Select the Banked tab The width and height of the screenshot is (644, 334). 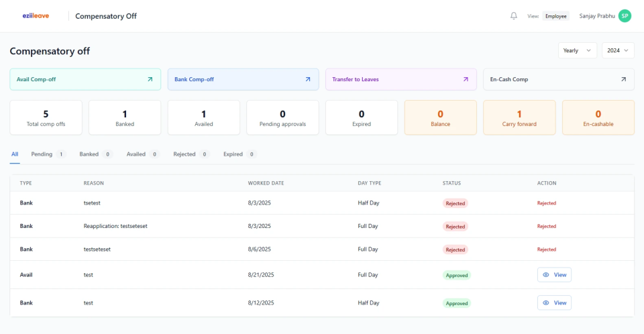[x=95, y=154]
